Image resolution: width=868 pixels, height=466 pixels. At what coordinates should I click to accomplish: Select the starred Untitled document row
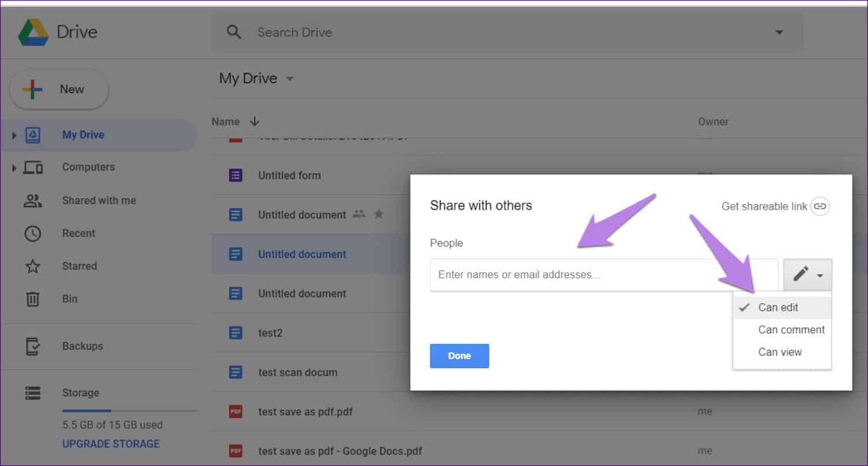click(x=302, y=214)
